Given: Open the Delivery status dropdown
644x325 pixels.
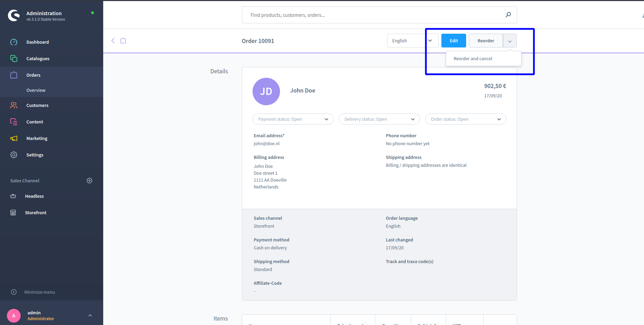Looking at the screenshot, I should point(379,119).
